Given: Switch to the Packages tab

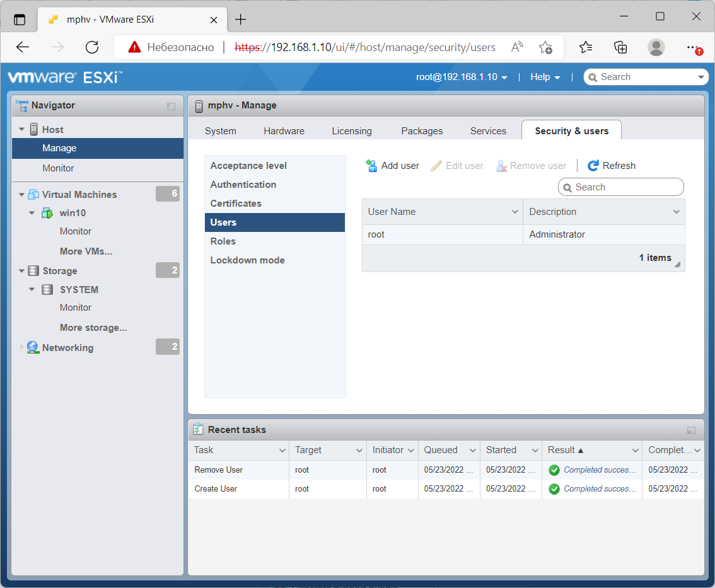Looking at the screenshot, I should (x=422, y=131).
